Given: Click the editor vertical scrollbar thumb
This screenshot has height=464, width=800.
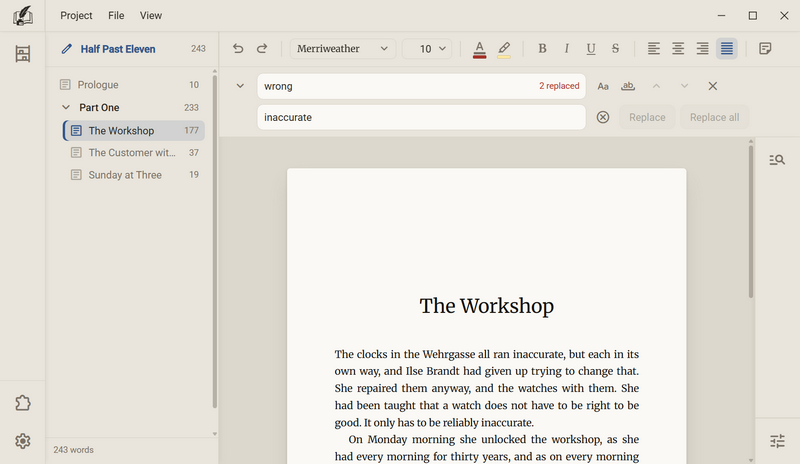Looking at the screenshot, I should pos(751,222).
